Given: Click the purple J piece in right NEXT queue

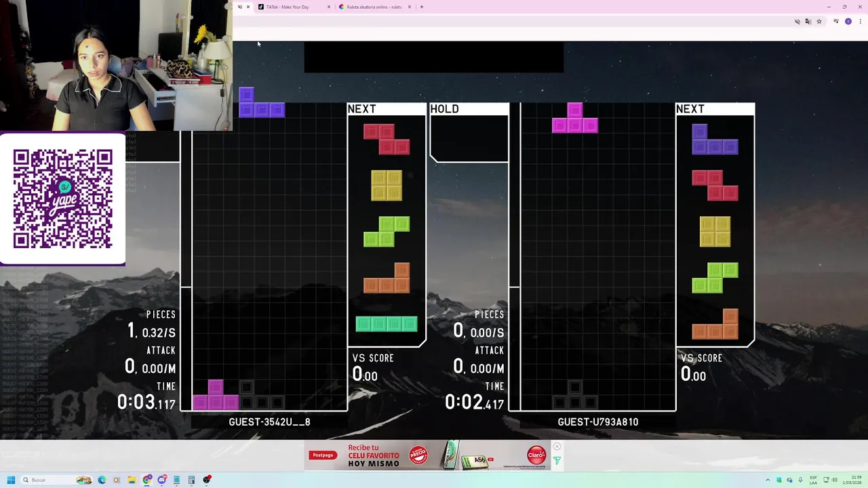Looking at the screenshot, I should (x=715, y=139).
